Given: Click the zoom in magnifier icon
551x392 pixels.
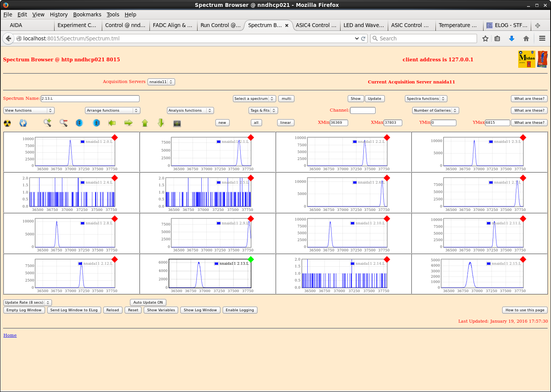Looking at the screenshot, I should pyautogui.click(x=47, y=123).
